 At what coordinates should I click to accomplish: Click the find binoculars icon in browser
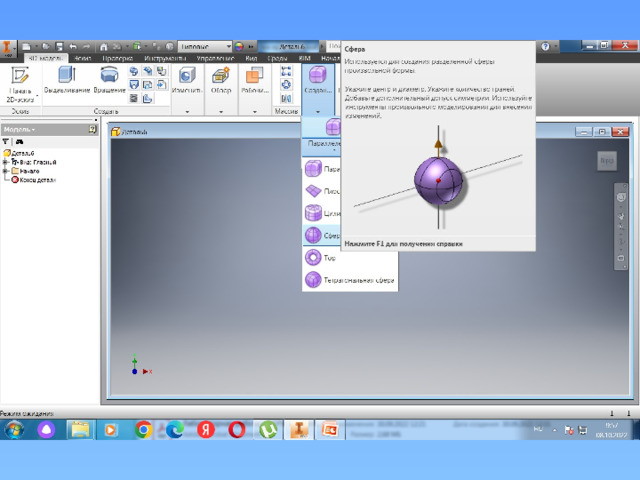[x=19, y=142]
